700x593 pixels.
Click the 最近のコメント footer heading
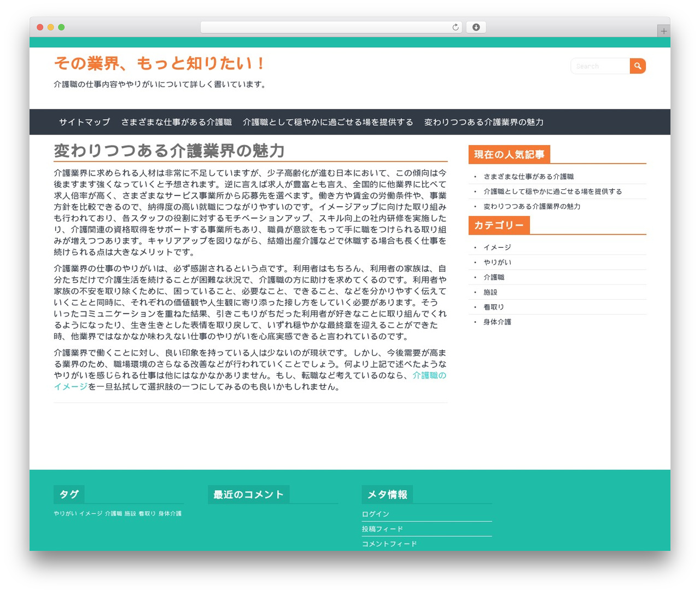pos(248,495)
